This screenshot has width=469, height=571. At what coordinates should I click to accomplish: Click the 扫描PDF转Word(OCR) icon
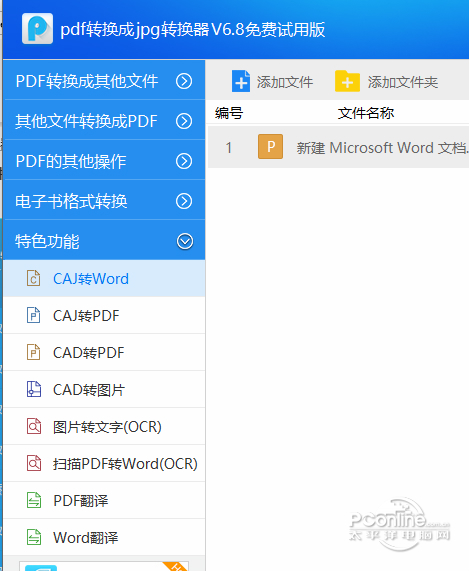click(x=34, y=463)
